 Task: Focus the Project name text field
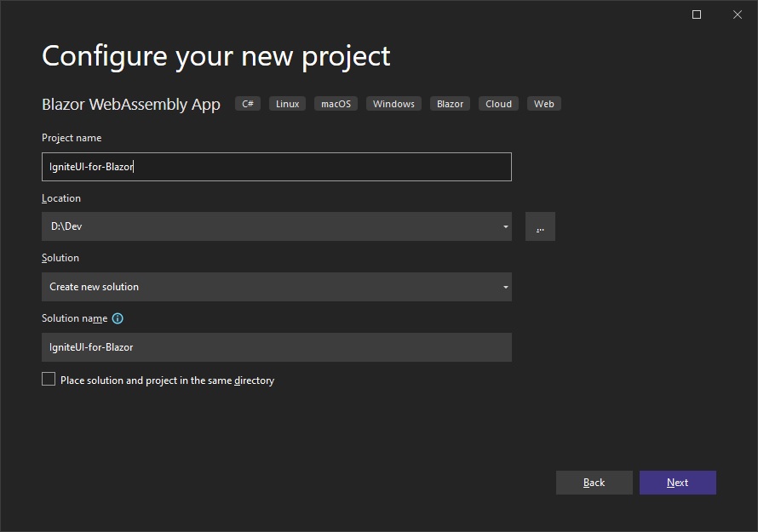(x=276, y=167)
